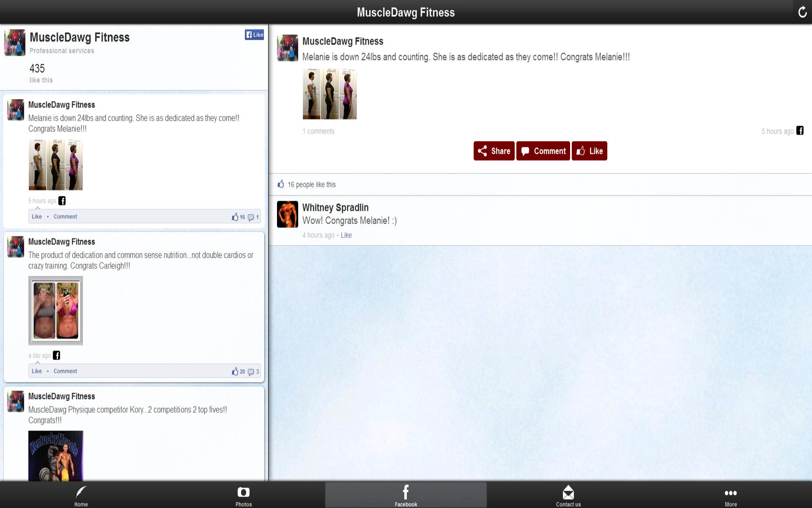Image resolution: width=812 pixels, height=508 pixels.
Task: Click Comment link under Melanie feed post
Action: 65,216
